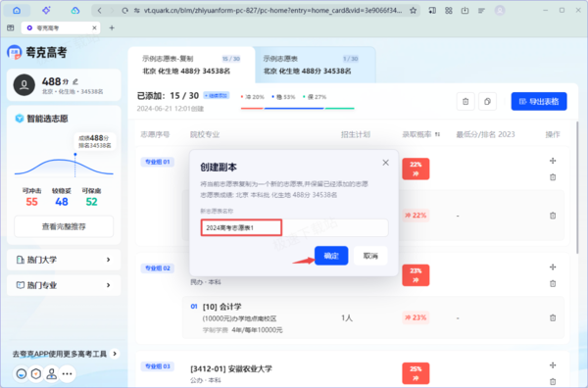Switch to the 示例志愿表 tab
The image size is (588, 388).
315,65
